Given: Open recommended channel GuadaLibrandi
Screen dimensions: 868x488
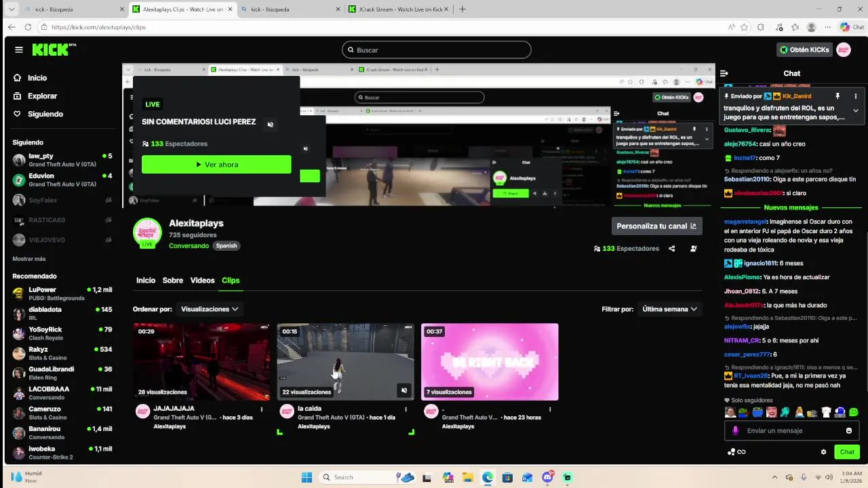Looking at the screenshot, I should coord(62,373).
